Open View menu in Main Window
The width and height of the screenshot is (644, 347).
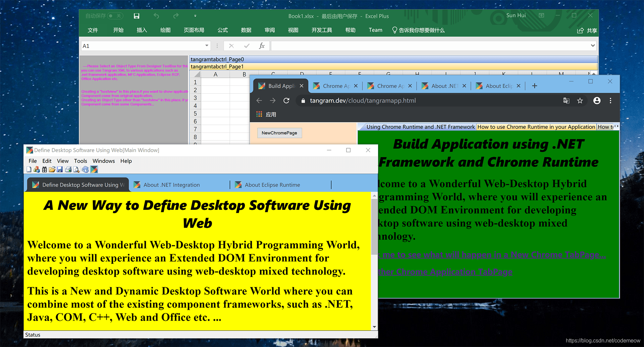[63, 161]
